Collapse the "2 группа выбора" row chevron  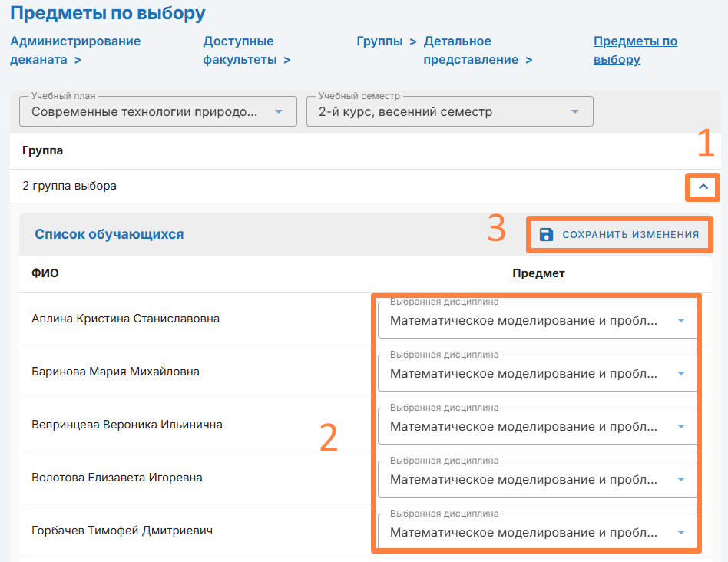pos(703,187)
